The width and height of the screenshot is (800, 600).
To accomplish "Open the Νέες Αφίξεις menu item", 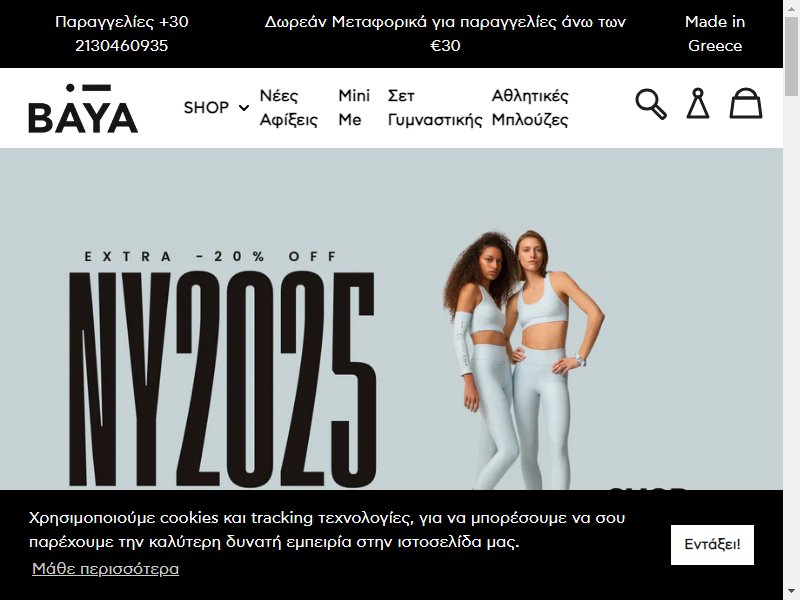I will [289, 108].
